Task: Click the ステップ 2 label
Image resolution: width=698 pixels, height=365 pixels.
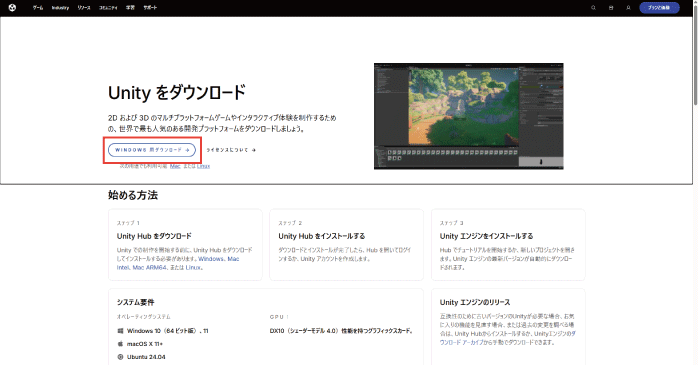Action: [290, 223]
